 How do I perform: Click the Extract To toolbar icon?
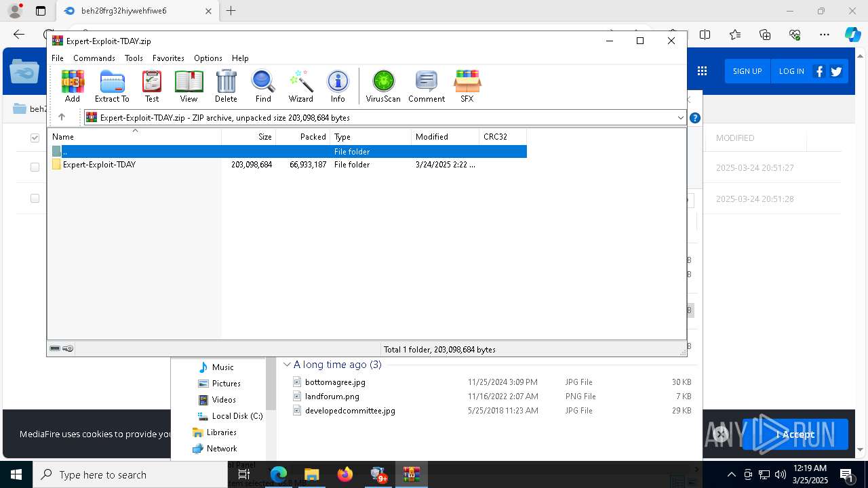112,86
